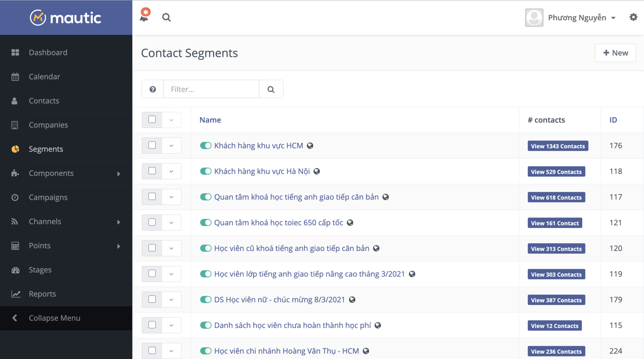Click View 1343 Contacts button
Viewport: 644px width, 359px height.
[x=558, y=146]
